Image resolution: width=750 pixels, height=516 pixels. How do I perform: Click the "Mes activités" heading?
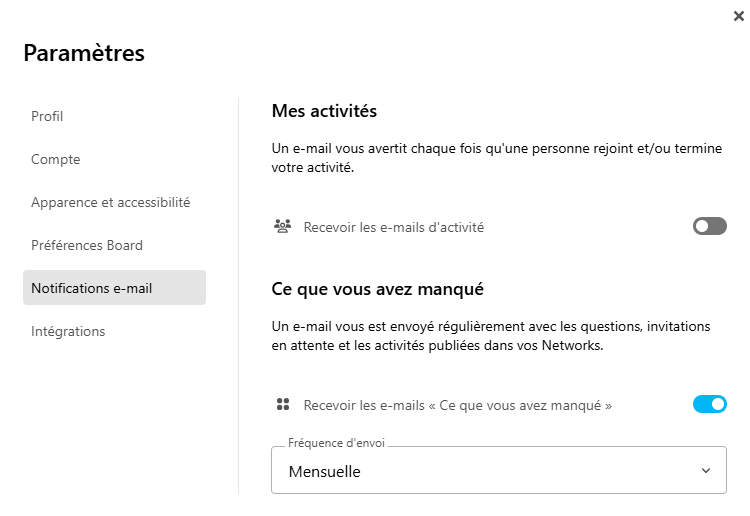click(x=324, y=111)
